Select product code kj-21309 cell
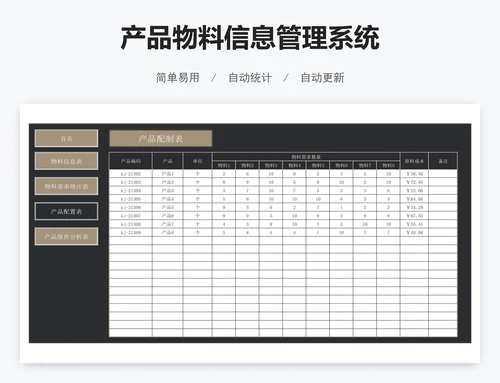 (x=131, y=232)
